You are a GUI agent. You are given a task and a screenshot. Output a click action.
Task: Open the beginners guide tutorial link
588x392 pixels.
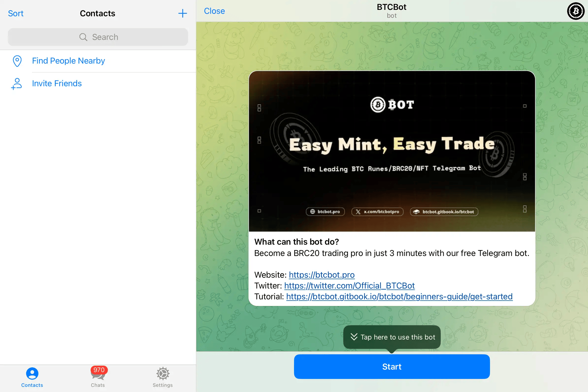[399, 296]
